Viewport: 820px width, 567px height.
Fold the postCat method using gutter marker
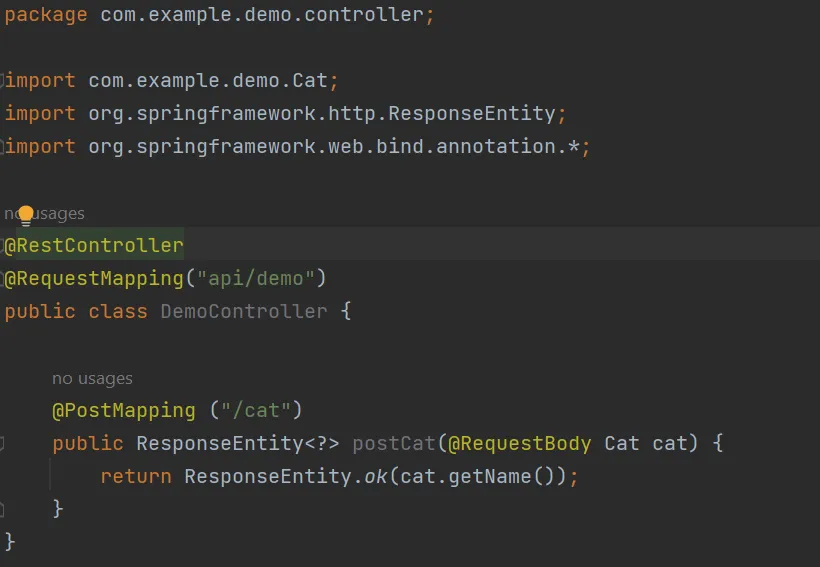3,443
